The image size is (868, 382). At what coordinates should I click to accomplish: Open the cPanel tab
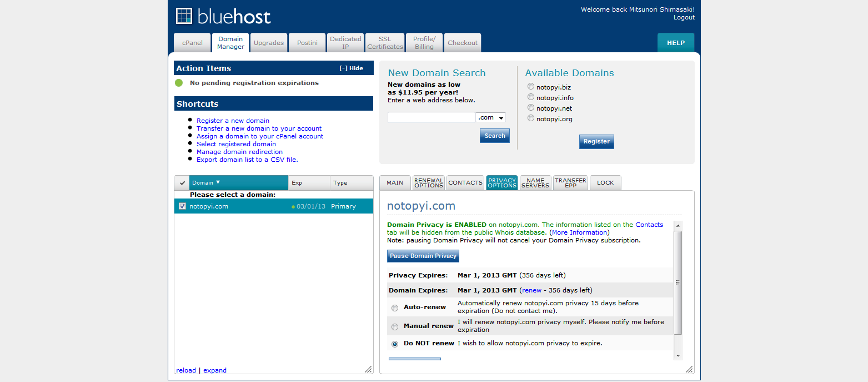coord(192,43)
